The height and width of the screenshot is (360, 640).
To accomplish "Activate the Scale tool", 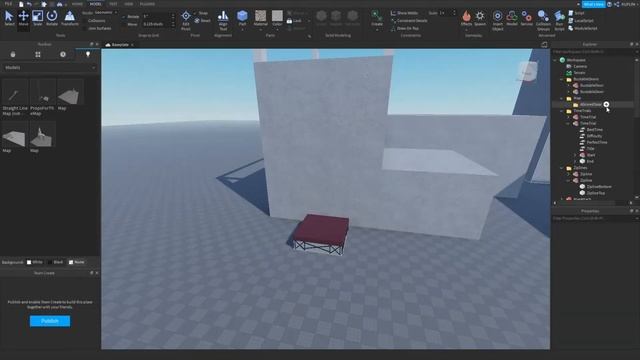I will pyautogui.click(x=38, y=18).
